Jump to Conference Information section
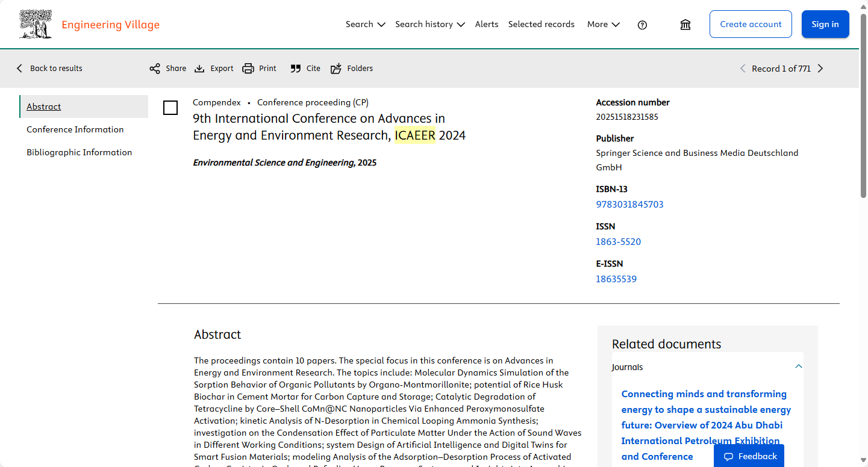The width and height of the screenshot is (868, 467). pyautogui.click(x=75, y=129)
